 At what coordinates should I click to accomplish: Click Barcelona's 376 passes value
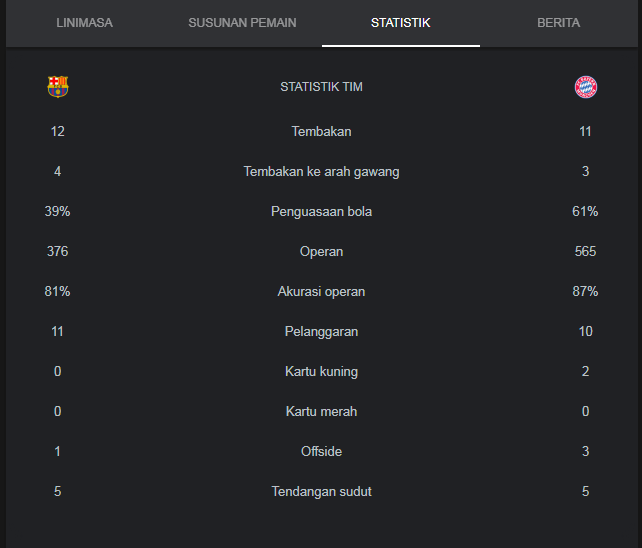[57, 251]
